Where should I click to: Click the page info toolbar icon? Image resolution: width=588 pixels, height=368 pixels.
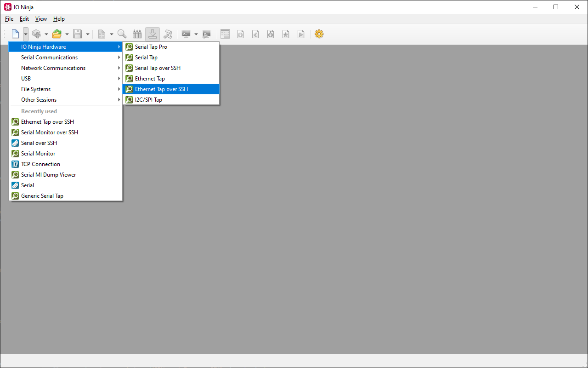pos(240,34)
